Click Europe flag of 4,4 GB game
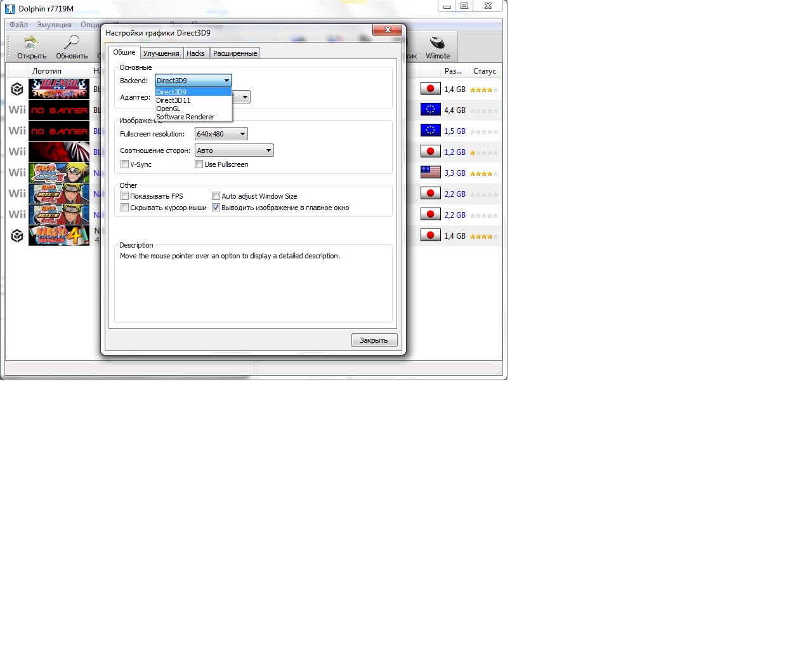This screenshot has height=650, width=812. point(431,109)
